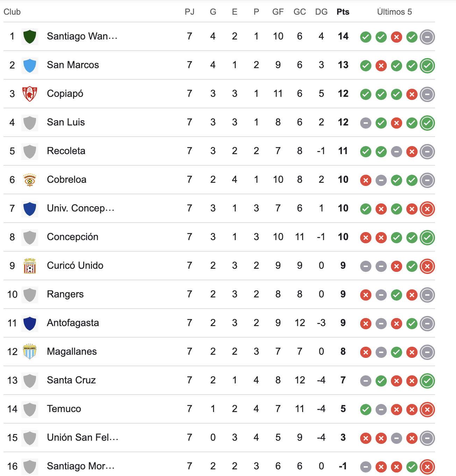Open Recoleta team row
This screenshot has width=456, height=476.
[66, 151]
